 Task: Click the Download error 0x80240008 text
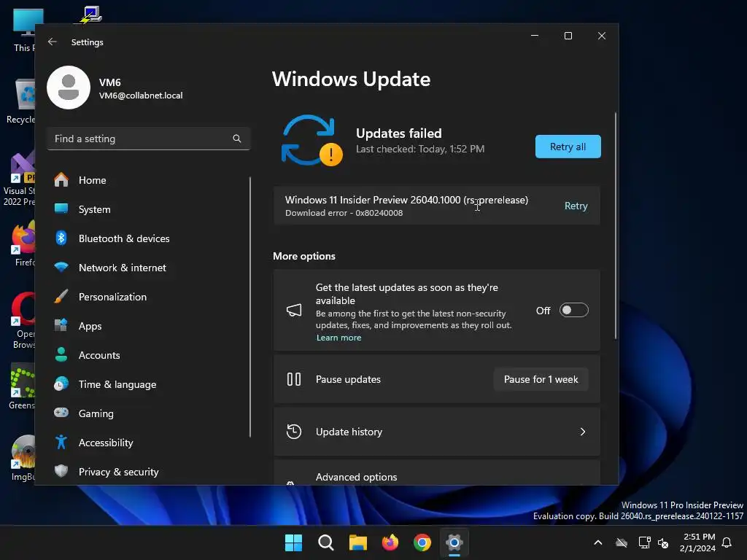(x=344, y=213)
